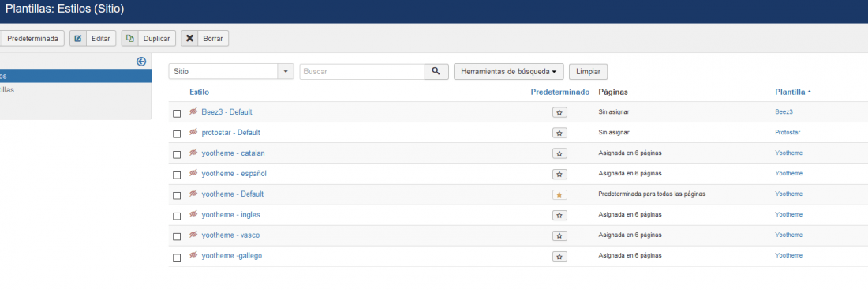Set protostar - Default as default via star
Screen dimensions: 868x290
[x=559, y=133]
